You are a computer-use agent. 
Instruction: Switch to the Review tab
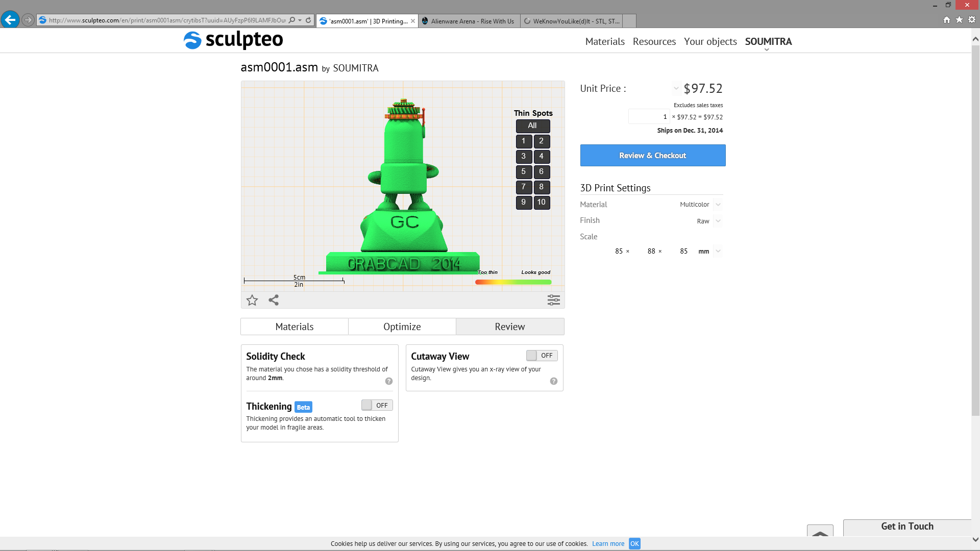[x=510, y=327]
